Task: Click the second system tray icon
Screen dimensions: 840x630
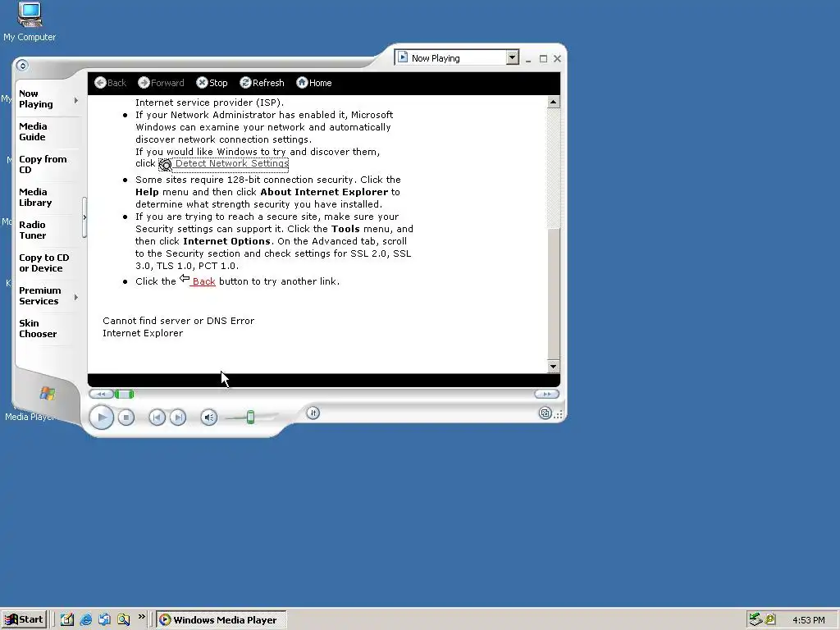Action: coord(770,620)
